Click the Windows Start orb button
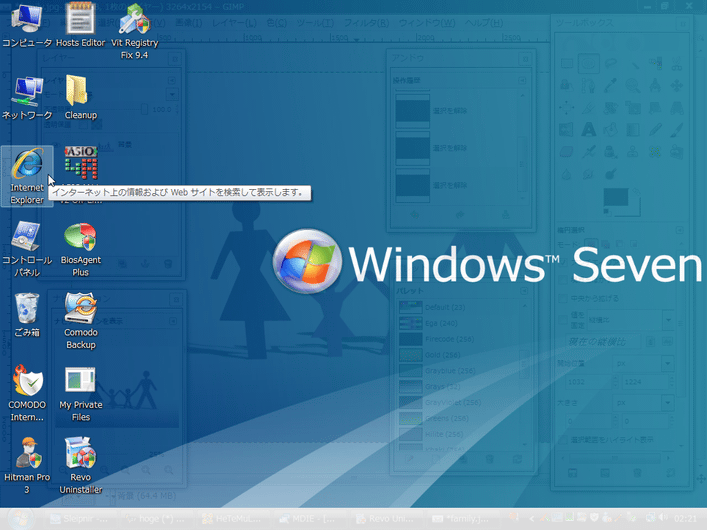707x530 pixels. point(20,519)
